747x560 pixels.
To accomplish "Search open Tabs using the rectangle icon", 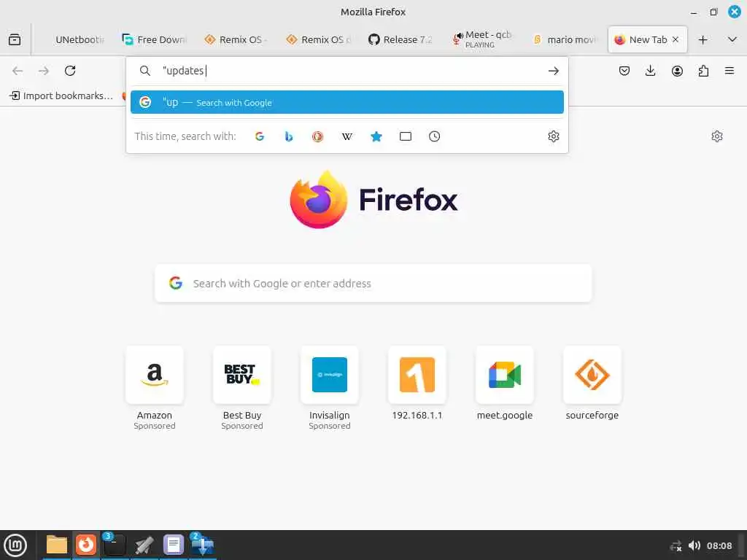I will click(x=406, y=136).
